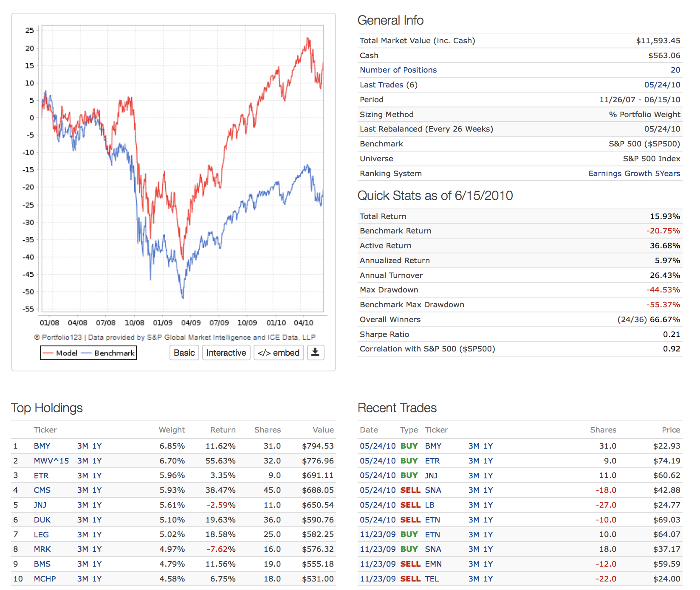Select the DUK ticker in holdings

point(42,520)
